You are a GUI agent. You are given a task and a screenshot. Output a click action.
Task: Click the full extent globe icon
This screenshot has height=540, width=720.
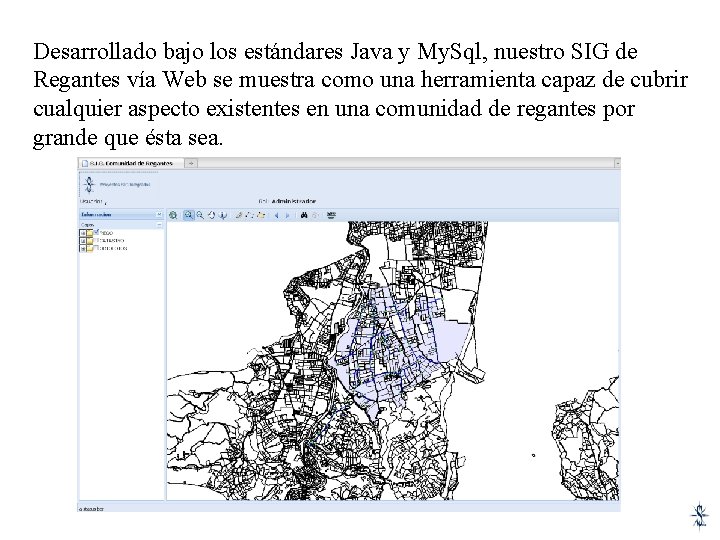(173, 215)
